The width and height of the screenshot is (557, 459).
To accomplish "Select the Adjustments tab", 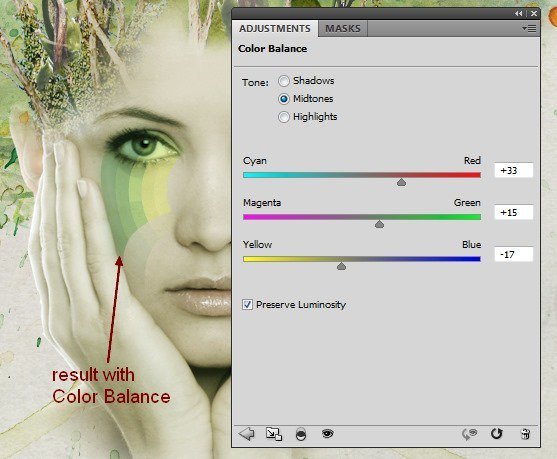I will coord(275,28).
